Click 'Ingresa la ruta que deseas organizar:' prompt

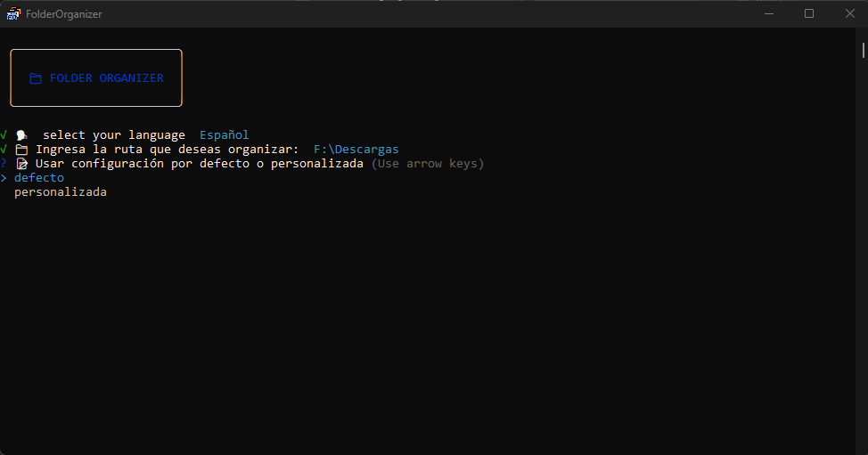(168, 150)
